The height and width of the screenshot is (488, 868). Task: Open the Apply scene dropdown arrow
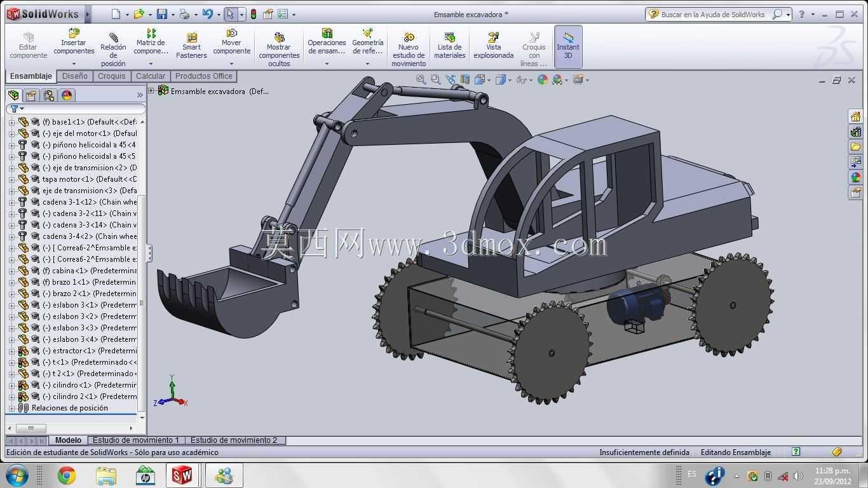pos(566,80)
